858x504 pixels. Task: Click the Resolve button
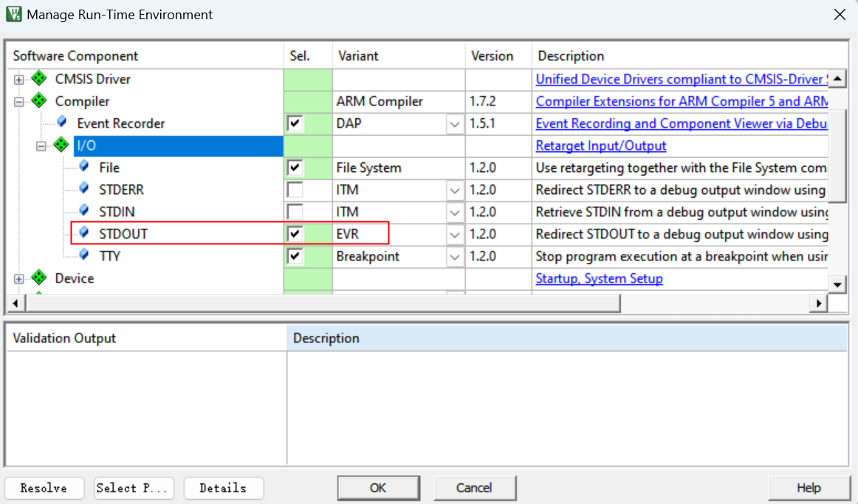tap(44, 488)
